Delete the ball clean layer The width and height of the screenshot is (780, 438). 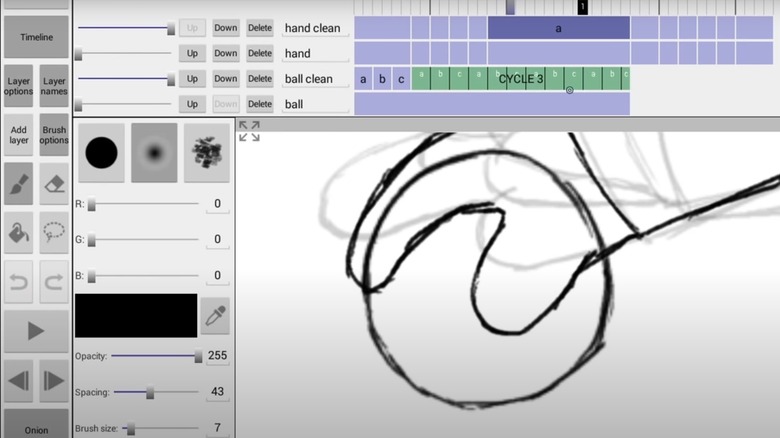pos(260,79)
